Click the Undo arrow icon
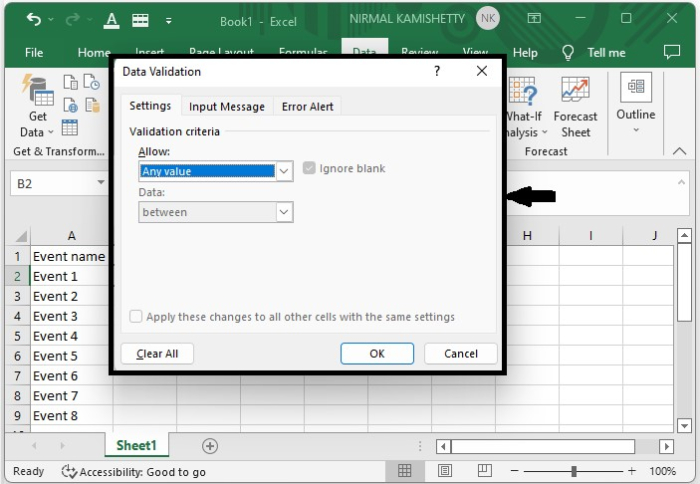This screenshot has width=700, height=484. pyautogui.click(x=33, y=20)
